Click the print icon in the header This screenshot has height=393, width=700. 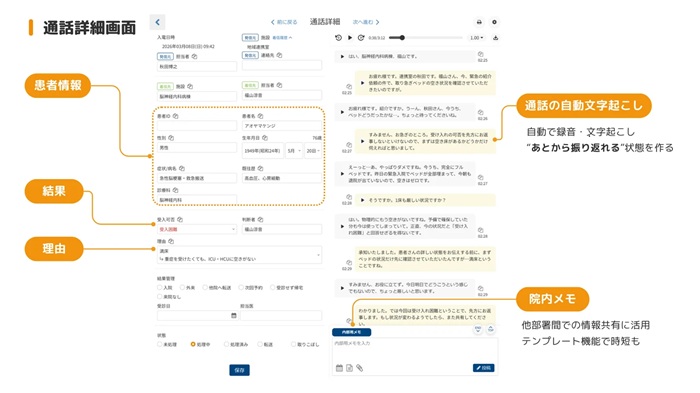pos(479,22)
